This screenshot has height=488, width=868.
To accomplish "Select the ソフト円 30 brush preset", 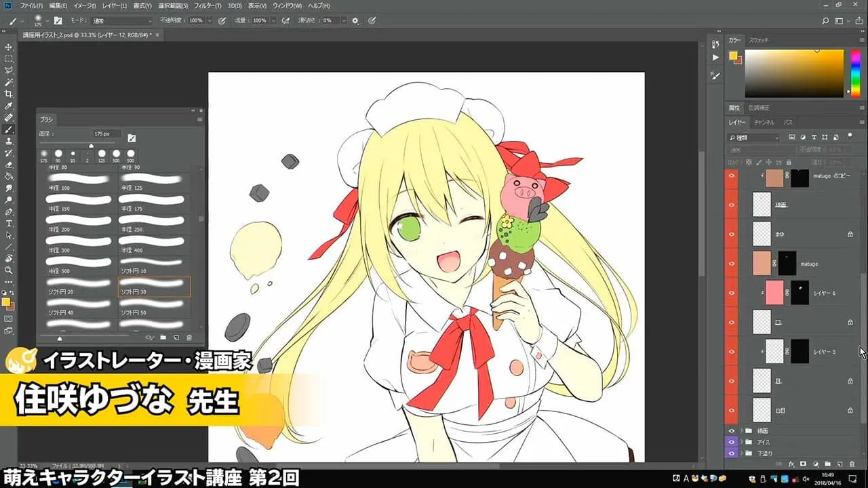I will (153, 286).
